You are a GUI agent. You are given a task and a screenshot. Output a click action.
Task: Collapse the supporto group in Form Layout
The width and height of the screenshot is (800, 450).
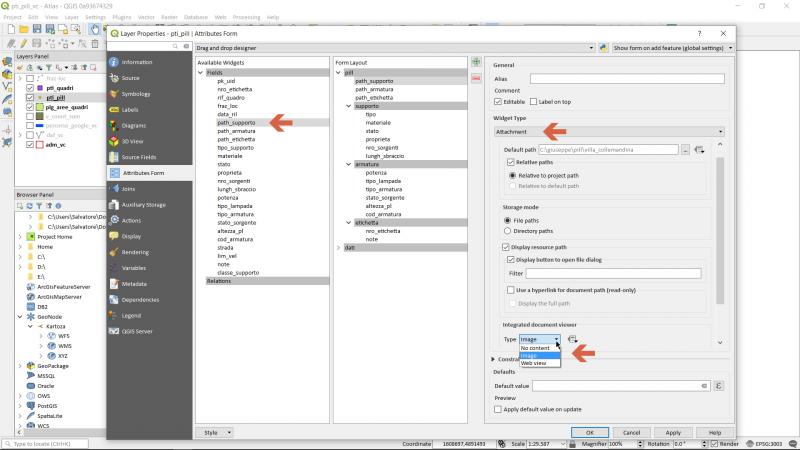coord(349,106)
